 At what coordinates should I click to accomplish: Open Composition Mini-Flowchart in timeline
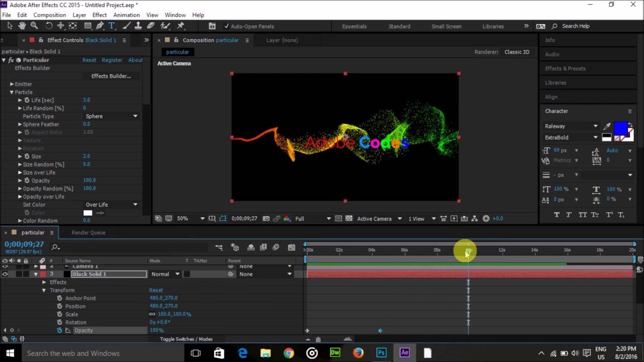click(219, 247)
